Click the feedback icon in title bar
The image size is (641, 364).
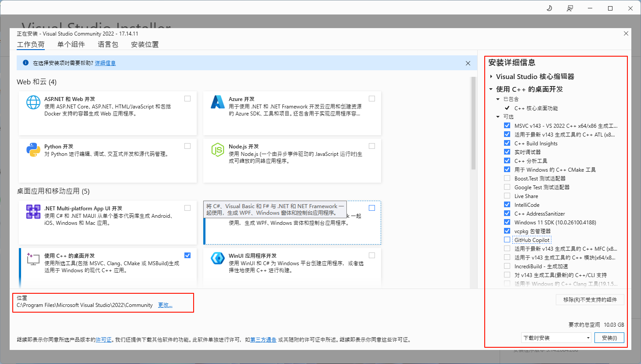[x=570, y=8]
